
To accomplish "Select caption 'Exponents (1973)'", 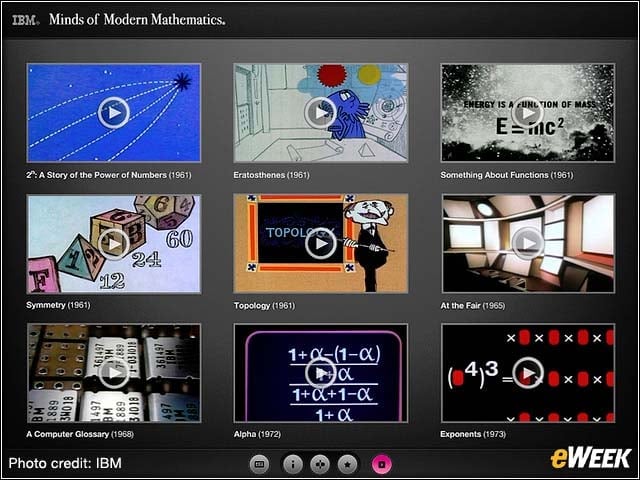I will tap(473, 434).
